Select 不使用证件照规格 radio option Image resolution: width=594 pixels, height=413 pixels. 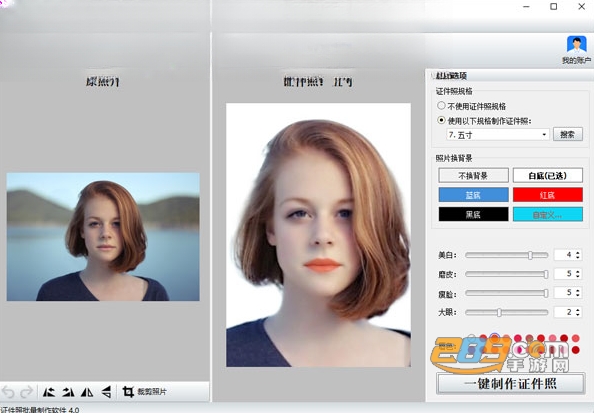pyautogui.click(x=441, y=105)
